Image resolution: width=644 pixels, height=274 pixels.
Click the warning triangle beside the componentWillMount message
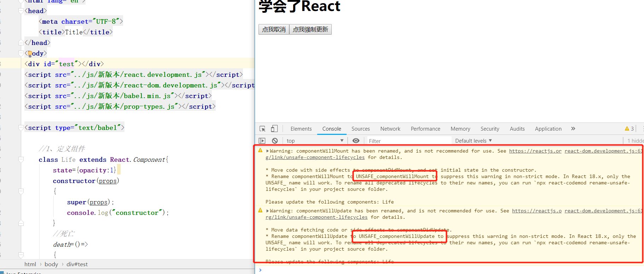[260, 150]
